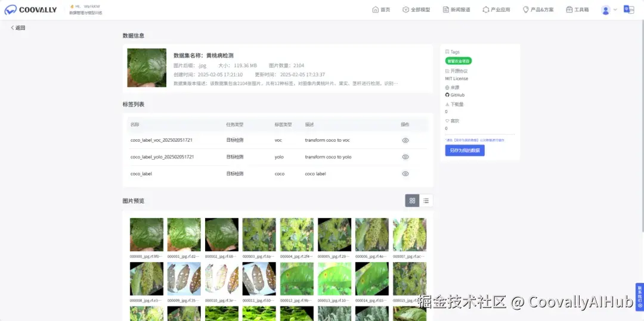Screen dimensions: 644x321
Task: Open the 新闻报道 menu
Action: (456, 10)
